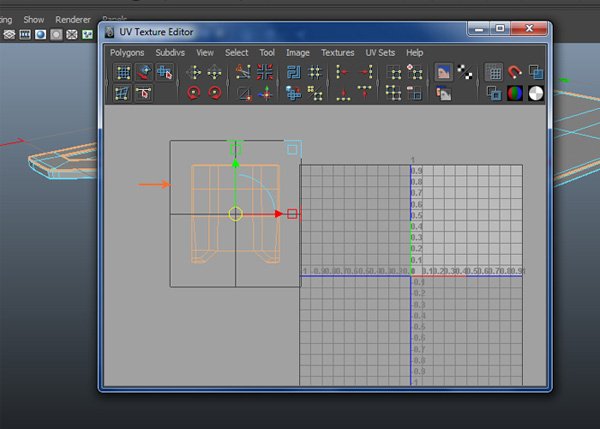Display alpha channel white circle
Screen dimensions: 600x429
(x=535, y=93)
